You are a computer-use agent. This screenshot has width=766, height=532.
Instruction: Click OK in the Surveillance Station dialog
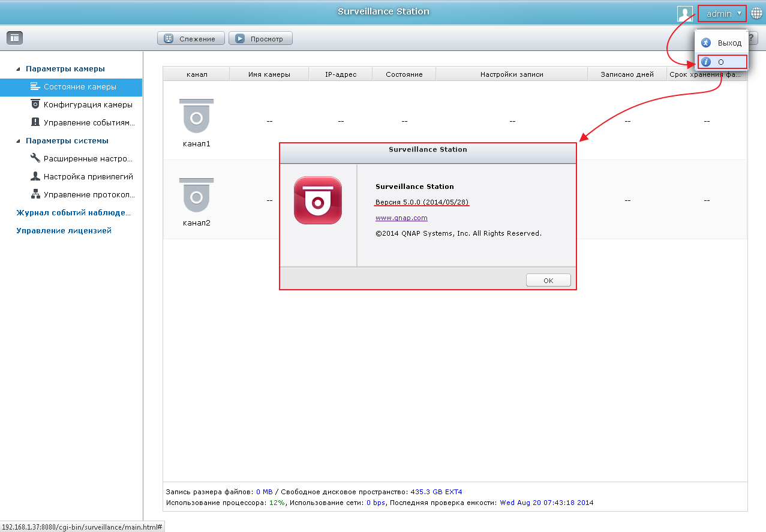click(x=548, y=280)
